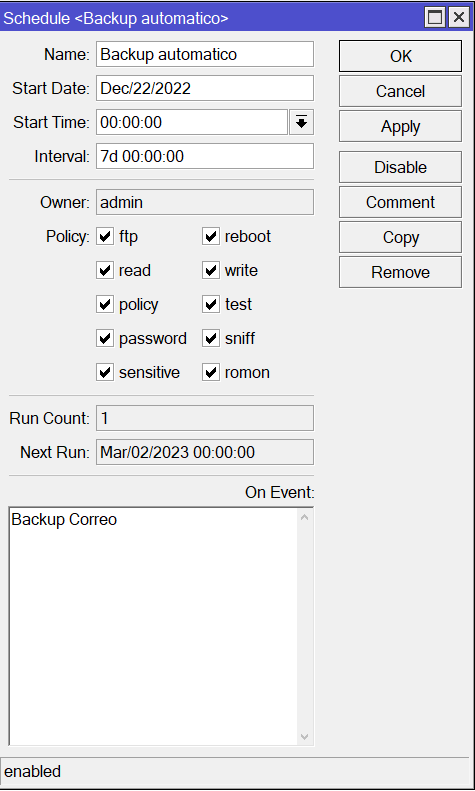Copy the Backup automatico schedule

coord(400,237)
